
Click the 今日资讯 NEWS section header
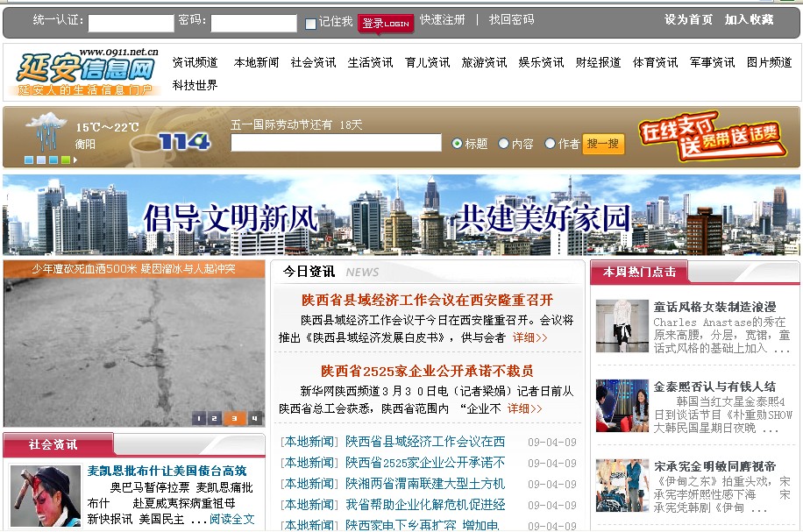click(x=330, y=272)
